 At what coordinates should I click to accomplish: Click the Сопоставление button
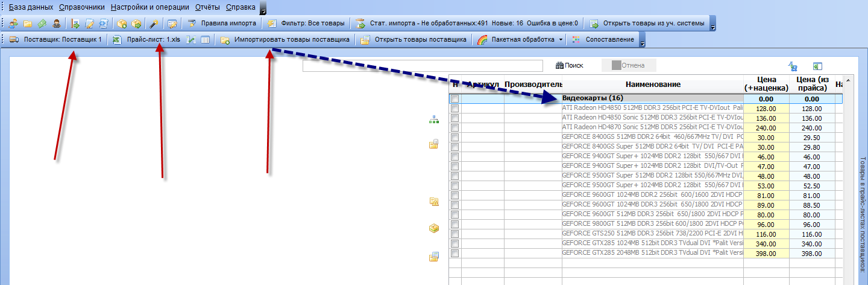coord(603,40)
